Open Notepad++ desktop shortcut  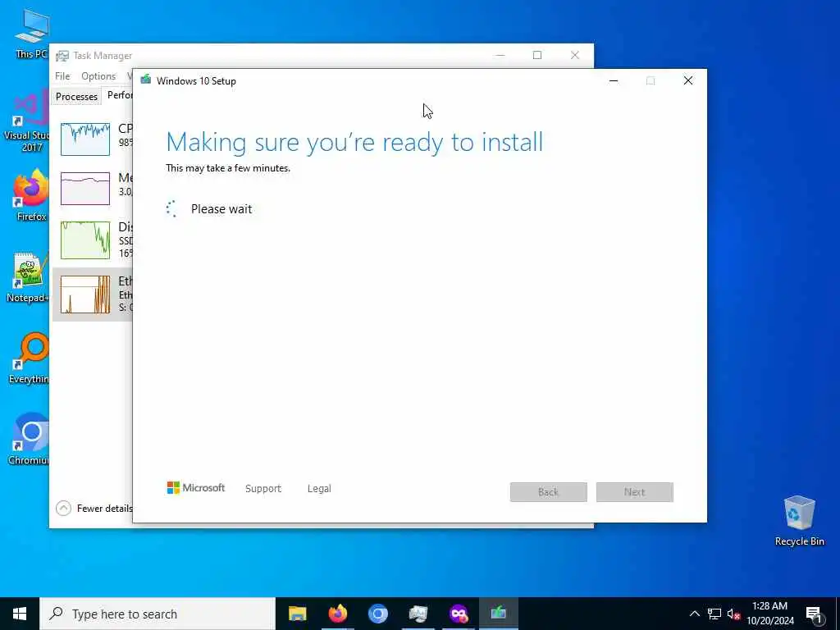[x=29, y=277]
